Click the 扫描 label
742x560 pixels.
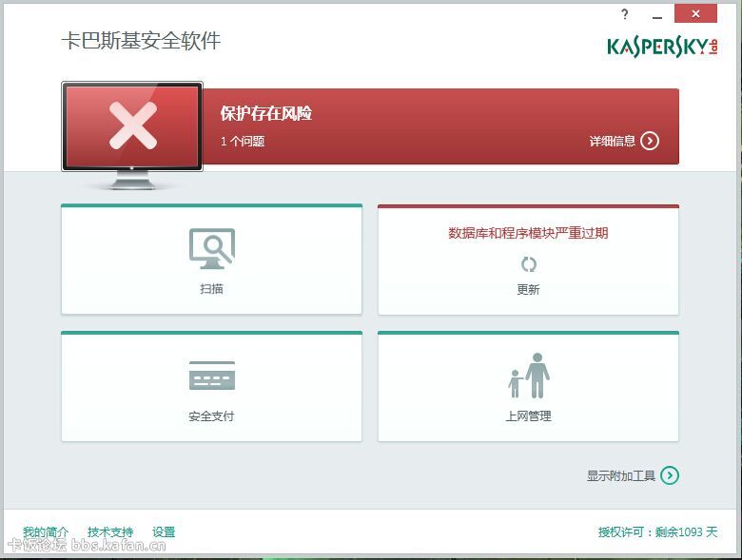coord(211,289)
